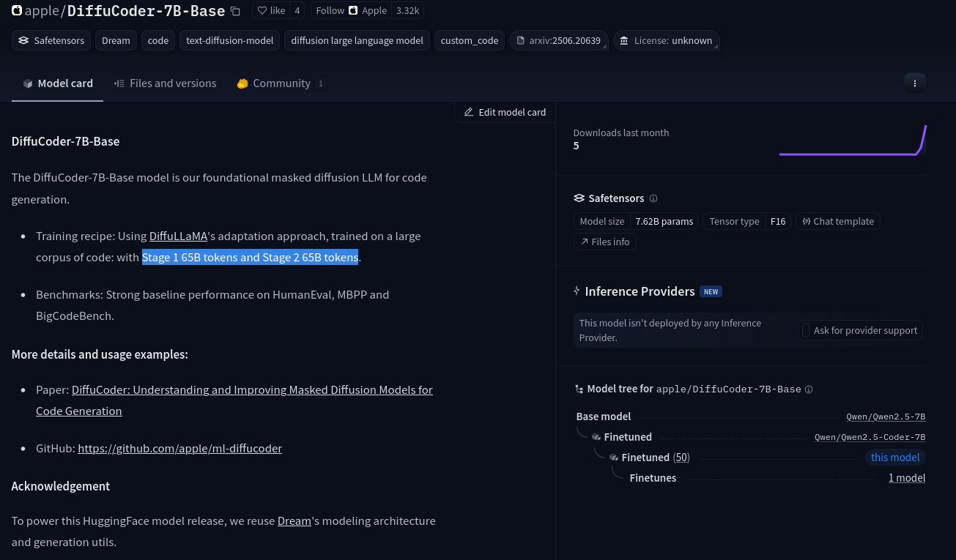The image size is (956, 560).
Task: Click the downloads last month chart
Action: pos(853,140)
